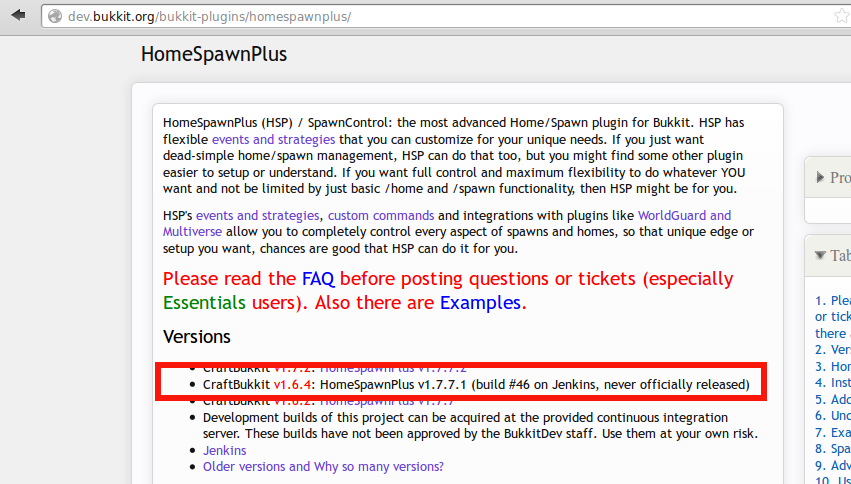Viewport: 851px width, 484px height.
Task: Jump to contents item 7 'Exa...'
Action: (833, 432)
